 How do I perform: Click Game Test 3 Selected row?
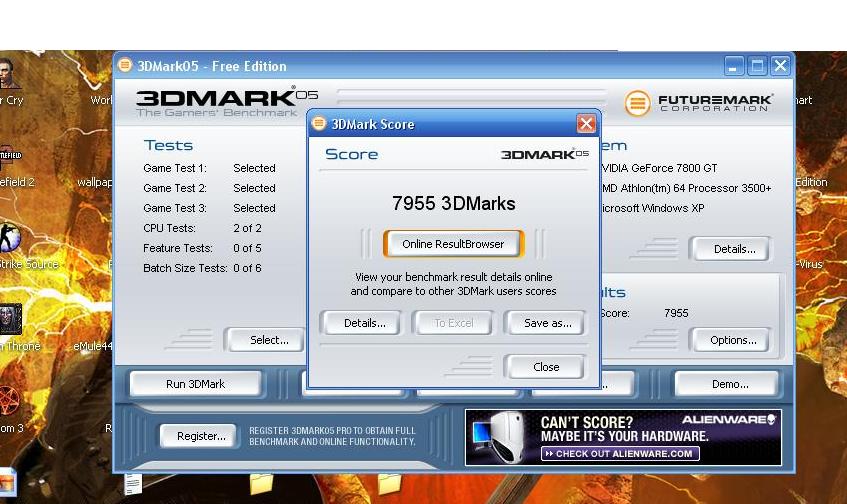coord(209,208)
